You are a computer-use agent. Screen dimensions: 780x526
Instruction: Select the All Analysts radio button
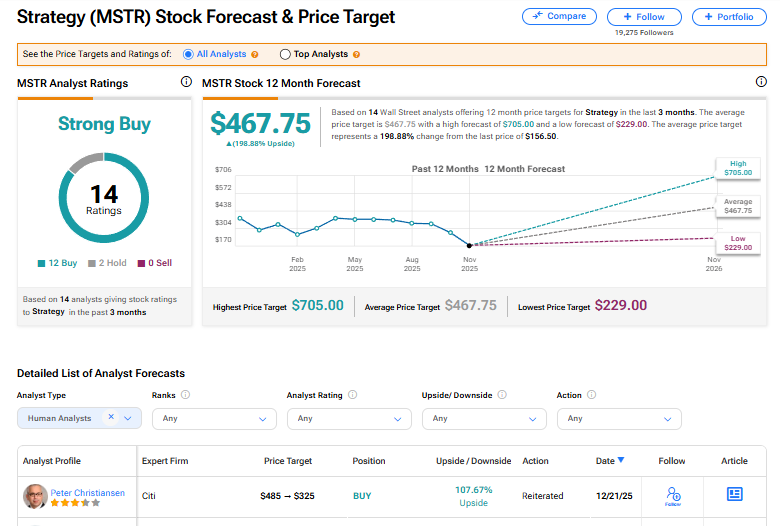point(189,54)
